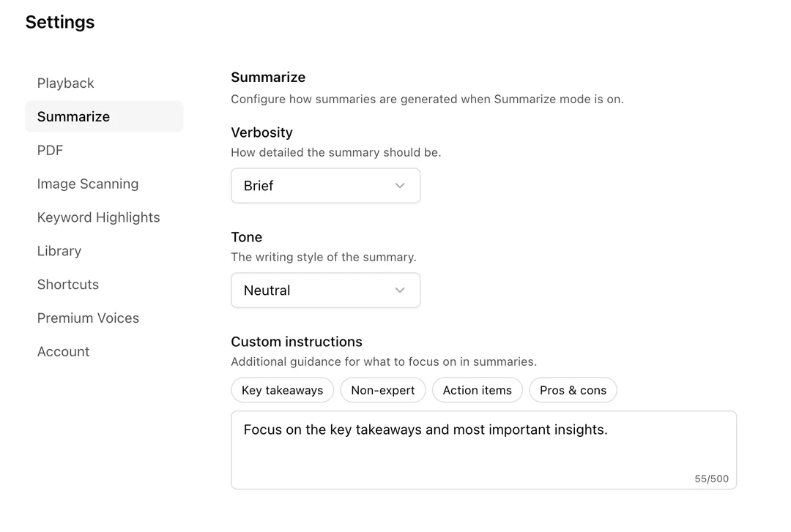Image resolution: width=791 pixels, height=532 pixels.
Task: View Library settings
Action: 59,251
